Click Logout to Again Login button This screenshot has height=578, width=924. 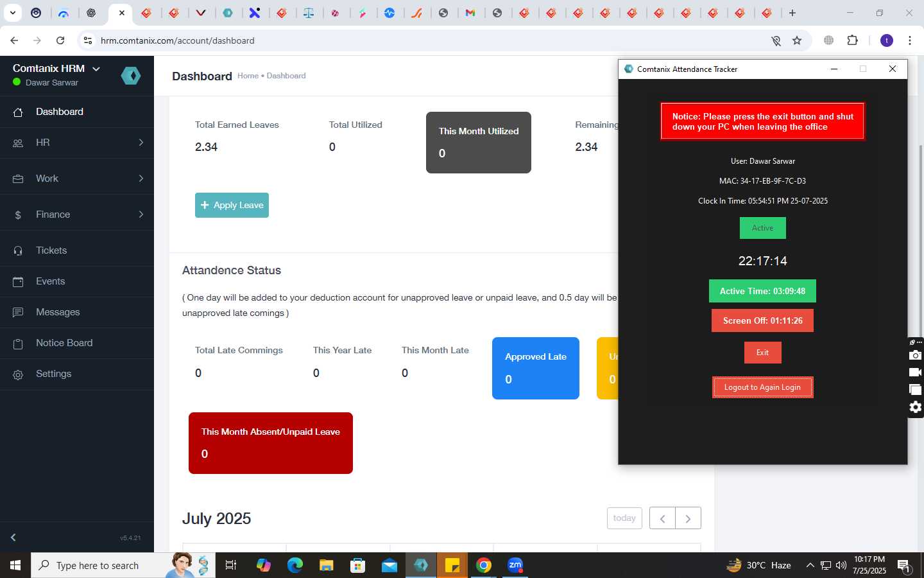[762, 387]
